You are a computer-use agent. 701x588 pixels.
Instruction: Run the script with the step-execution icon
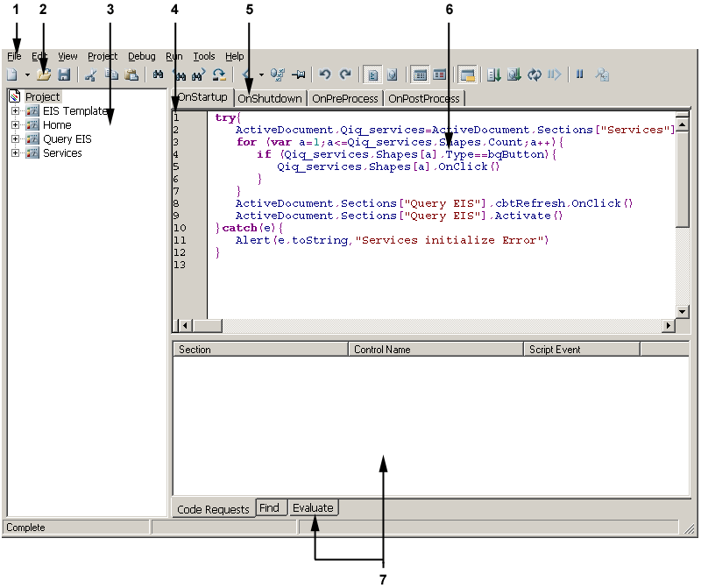click(554, 74)
